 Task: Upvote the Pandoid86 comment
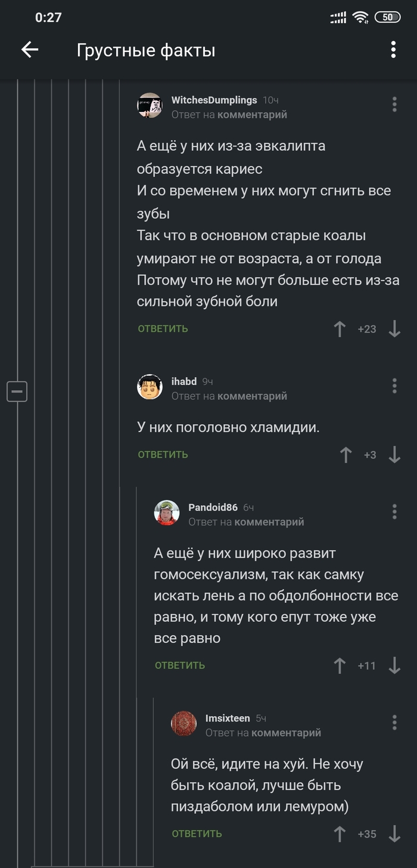(340, 665)
